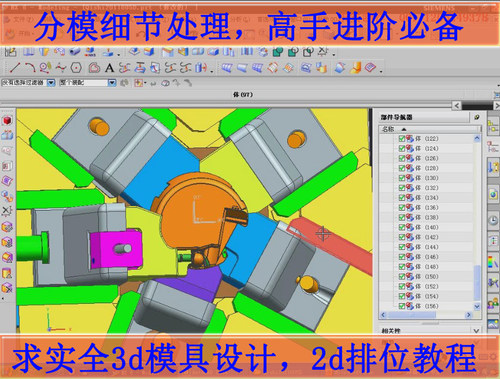Open the Subtract boolean tool

pyautogui.click(x=293, y=52)
